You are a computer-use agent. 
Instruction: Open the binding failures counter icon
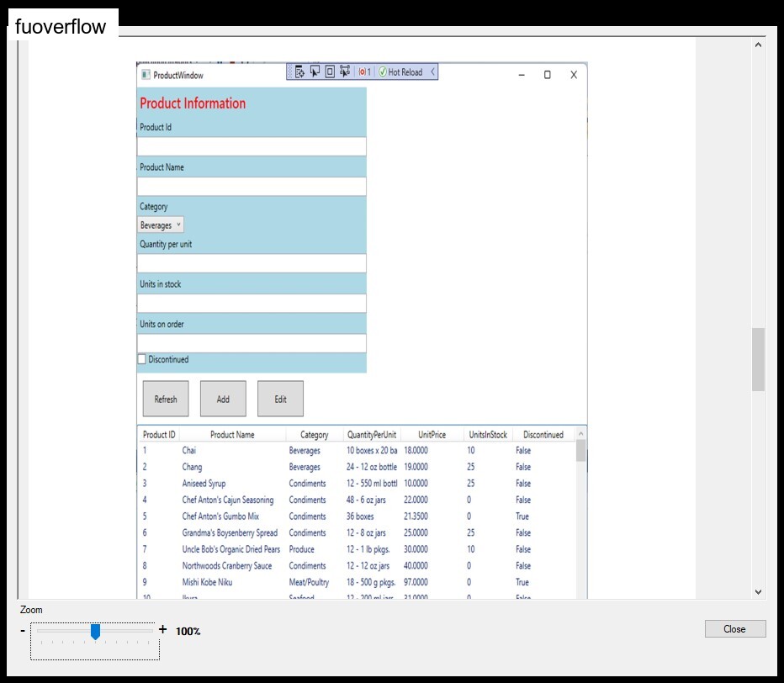pyautogui.click(x=364, y=72)
